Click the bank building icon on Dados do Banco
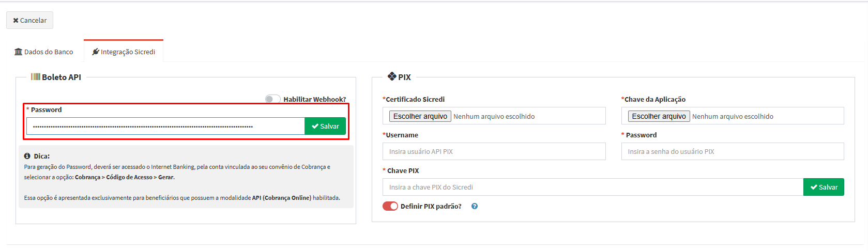The image size is (868, 251). [19, 52]
